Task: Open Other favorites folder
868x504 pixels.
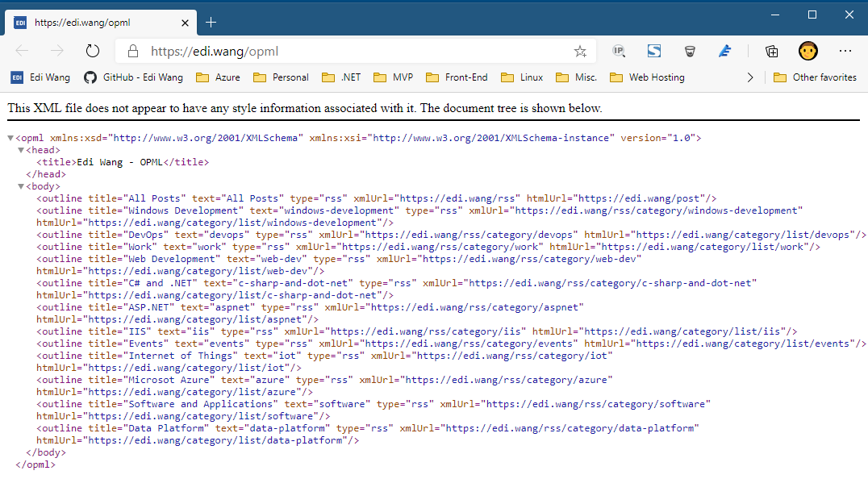Action: pos(815,77)
